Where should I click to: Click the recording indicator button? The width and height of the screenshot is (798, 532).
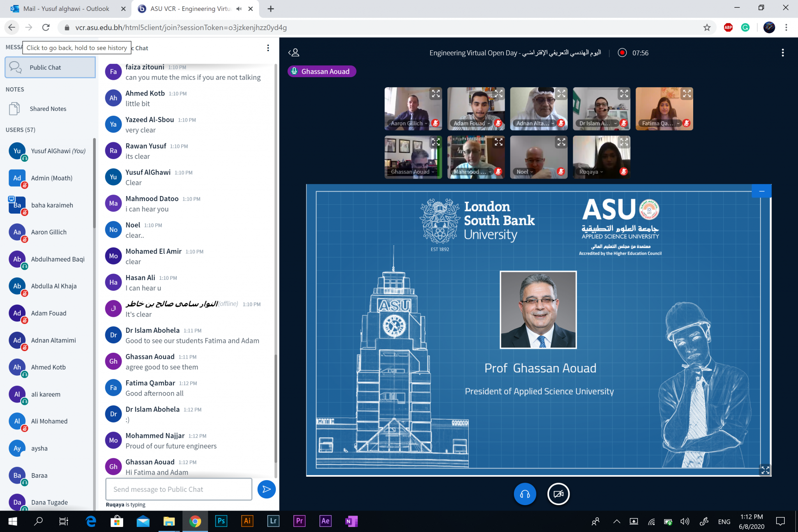coord(622,53)
